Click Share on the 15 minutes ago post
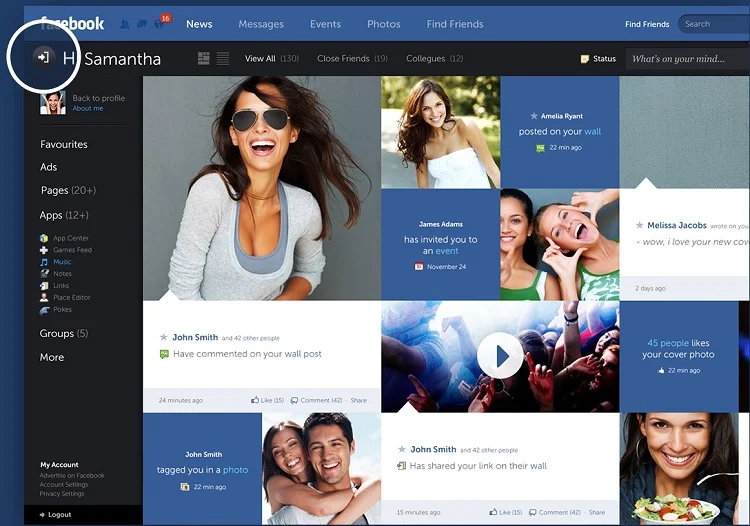Viewport: 750px width, 526px height. click(x=596, y=513)
